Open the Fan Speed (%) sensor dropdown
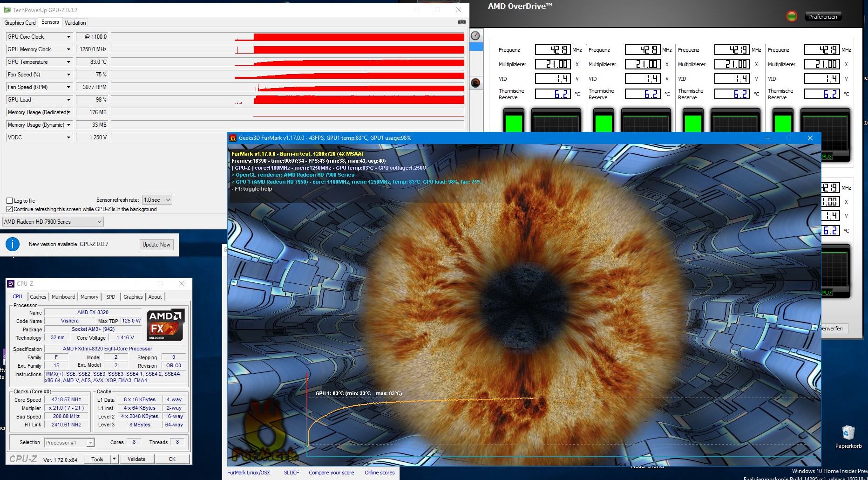Image resolution: width=868 pixels, height=480 pixels. tap(68, 75)
